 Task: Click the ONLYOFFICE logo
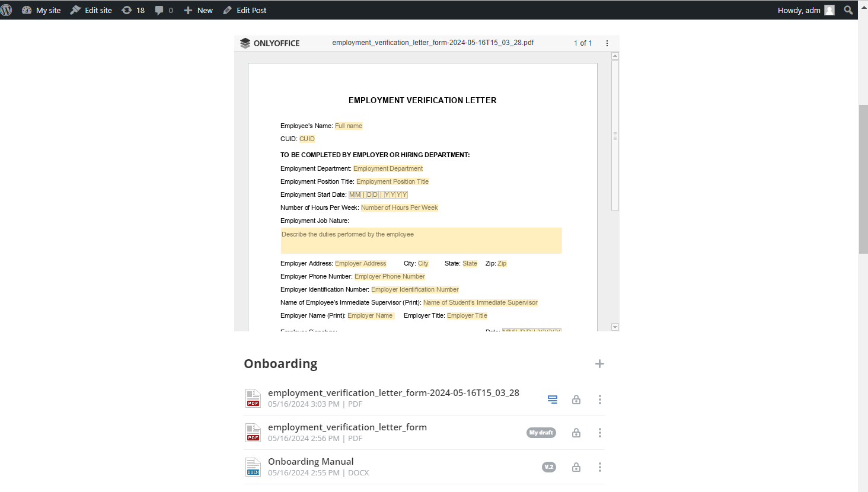(x=270, y=43)
